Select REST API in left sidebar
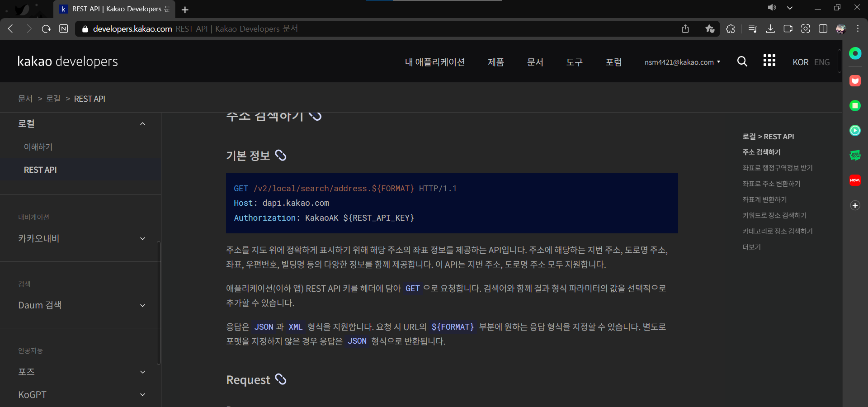The width and height of the screenshot is (868, 407). point(40,170)
